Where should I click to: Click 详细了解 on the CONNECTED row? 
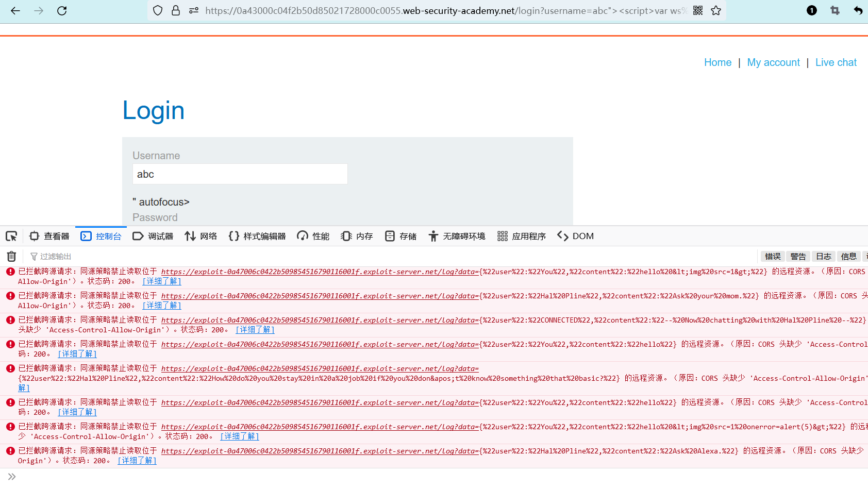255,330
